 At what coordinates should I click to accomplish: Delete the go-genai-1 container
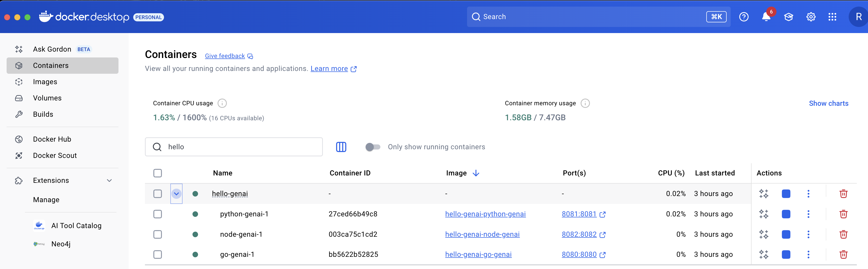click(x=843, y=255)
